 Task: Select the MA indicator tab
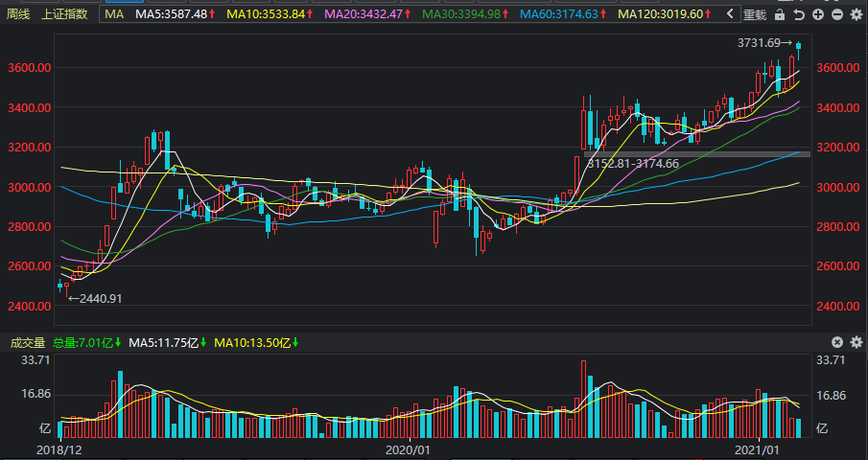pyautogui.click(x=114, y=14)
